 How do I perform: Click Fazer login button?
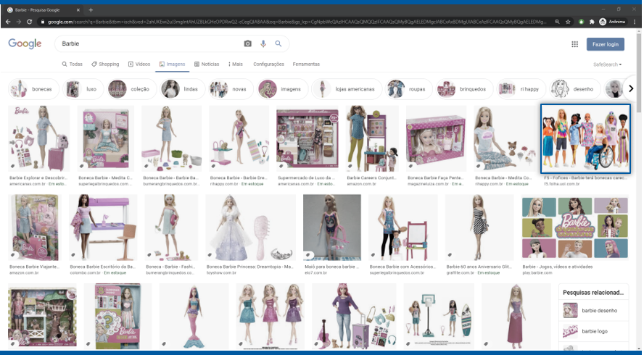pos(605,44)
